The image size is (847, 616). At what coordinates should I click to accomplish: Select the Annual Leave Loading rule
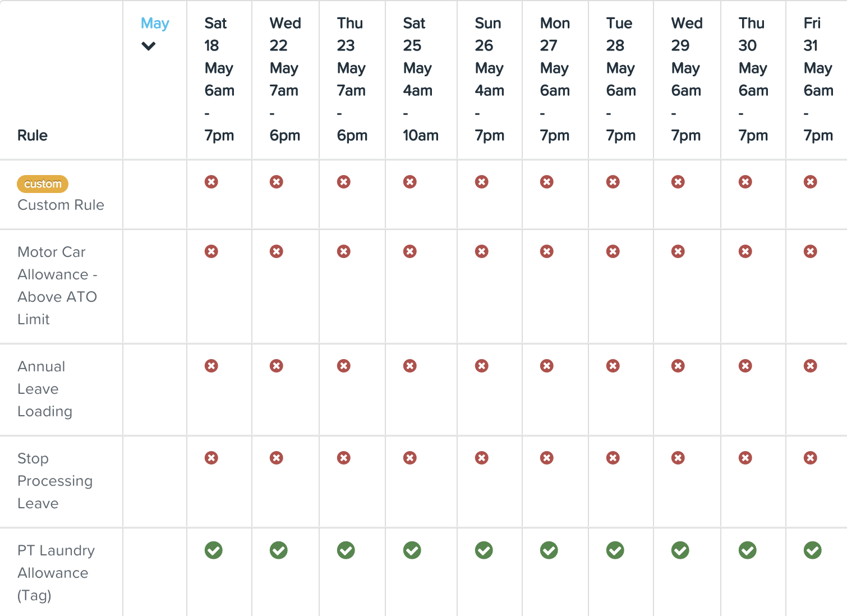[45, 389]
